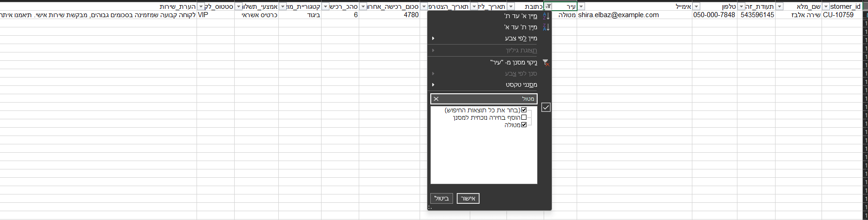868x220 pixels.
Task: Open filter dropdown on סהכ_רכיש header
Action: click(325, 6)
